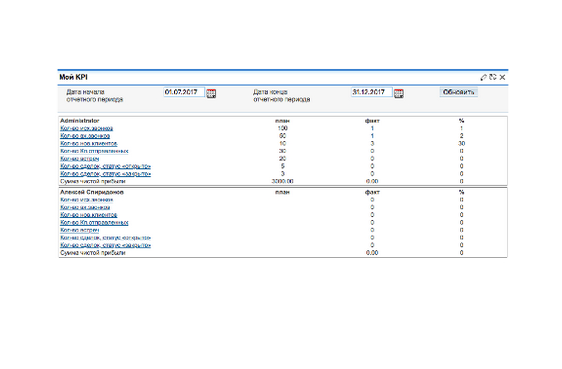Click the refresh icon in Мой KPI header
The height and width of the screenshot is (369, 562).
click(493, 77)
